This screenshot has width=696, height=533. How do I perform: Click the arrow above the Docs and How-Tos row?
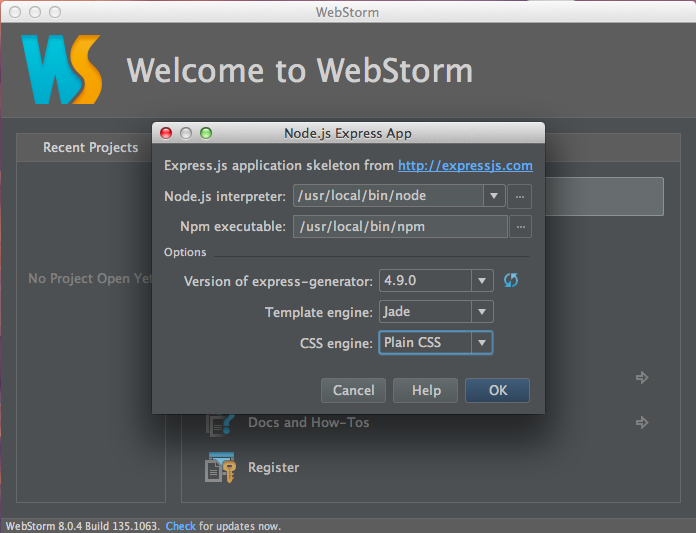tap(642, 377)
